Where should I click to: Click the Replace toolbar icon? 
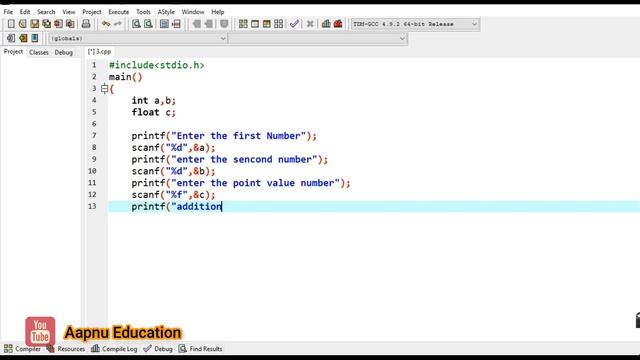click(148, 24)
